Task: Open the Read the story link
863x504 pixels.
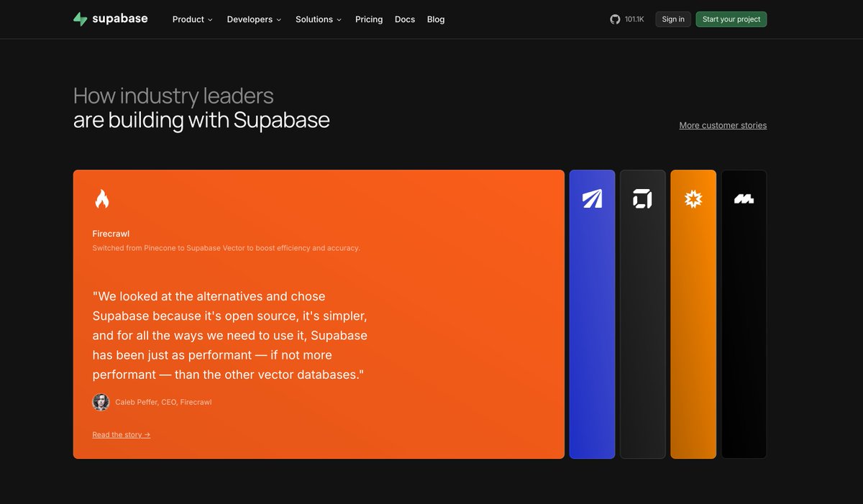Action: (x=122, y=434)
